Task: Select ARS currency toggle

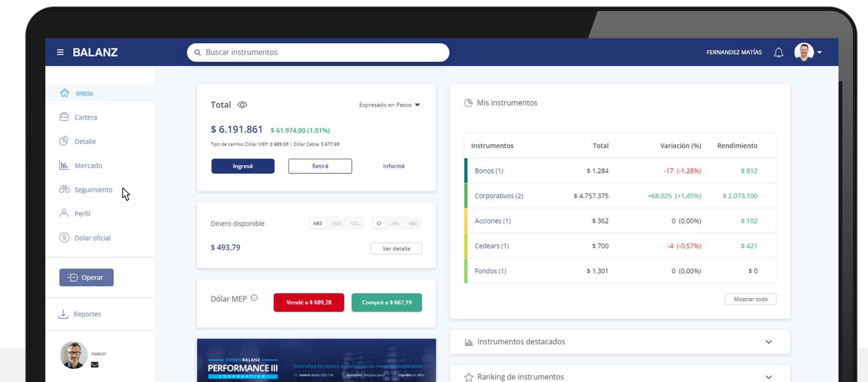Action: (317, 223)
